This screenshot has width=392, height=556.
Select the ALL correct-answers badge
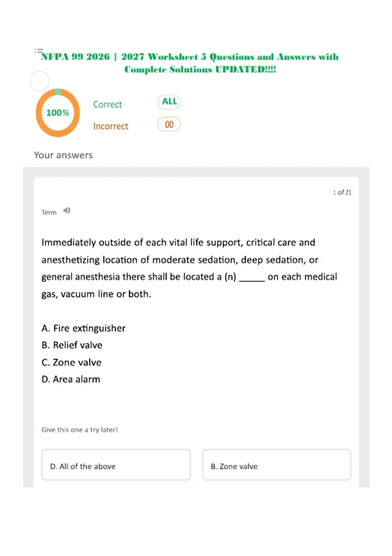(169, 102)
